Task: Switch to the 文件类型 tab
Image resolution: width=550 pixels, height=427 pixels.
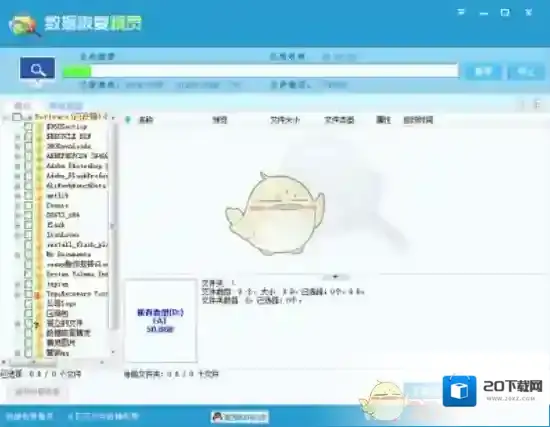Action: [66, 105]
